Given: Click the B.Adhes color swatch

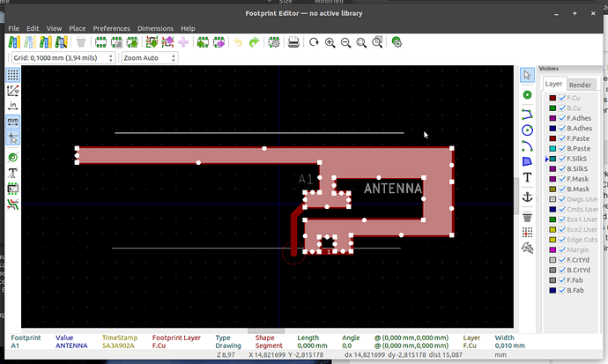Looking at the screenshot, I should click(x=552, y=129).
